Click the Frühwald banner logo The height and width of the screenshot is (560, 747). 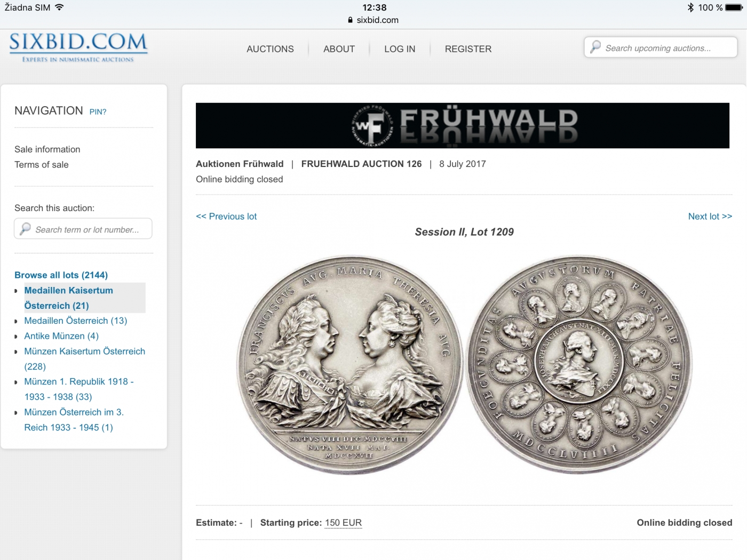(463, 125)
